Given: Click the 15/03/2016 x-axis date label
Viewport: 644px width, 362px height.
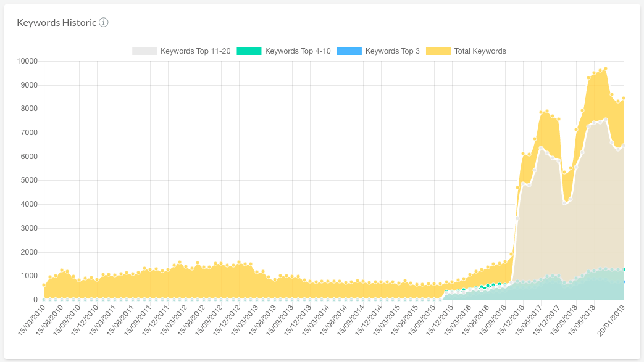Looking at the screenshot, I should click(x=457, y=321).
